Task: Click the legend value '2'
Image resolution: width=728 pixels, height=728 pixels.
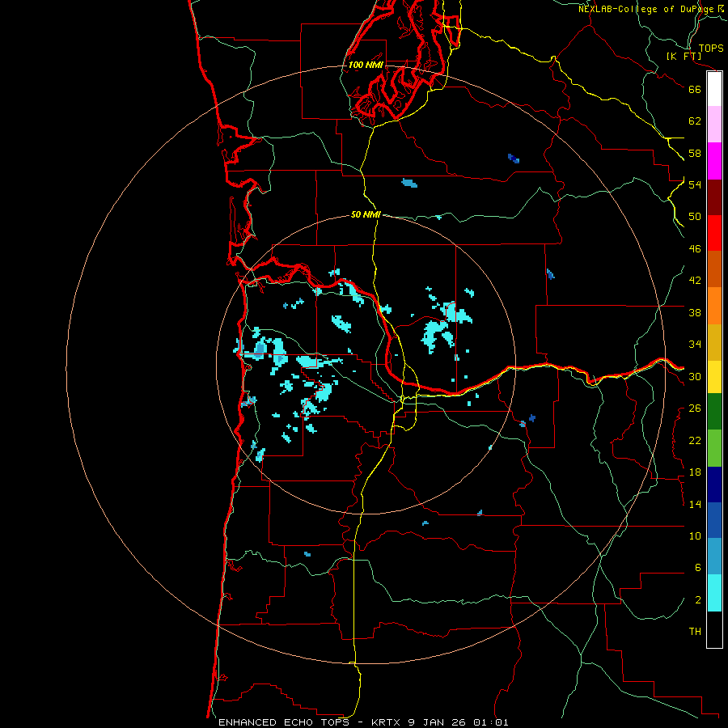Action: [x=698, y=600]
